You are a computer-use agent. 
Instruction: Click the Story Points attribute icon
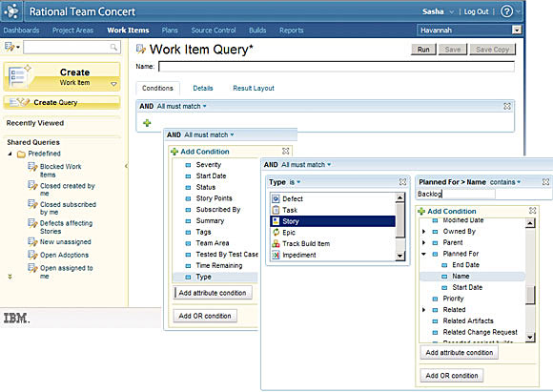[188, 198]
